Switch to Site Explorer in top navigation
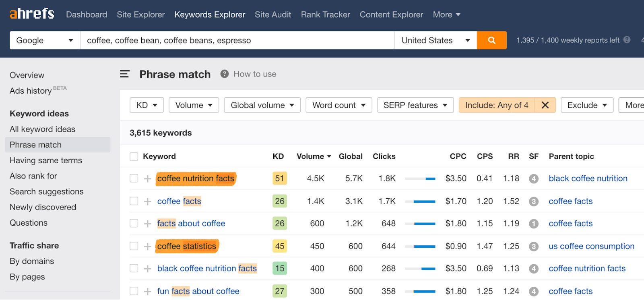644x300 pixels. coord(141,14)
